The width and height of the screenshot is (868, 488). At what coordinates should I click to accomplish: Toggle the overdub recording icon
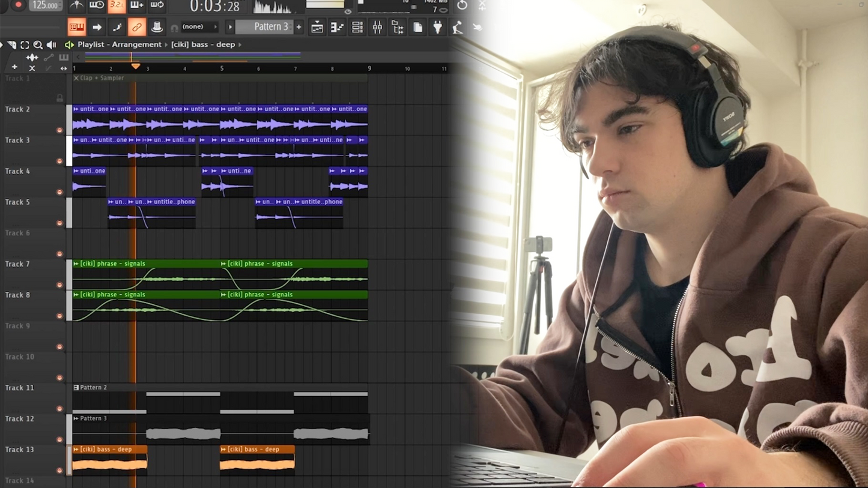[137, 5]
